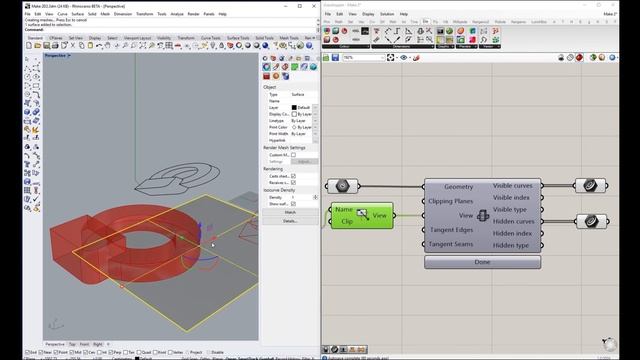Toggle the Point osnap checkbox
The width and height of the screenshot is (640, 360).
56,352
